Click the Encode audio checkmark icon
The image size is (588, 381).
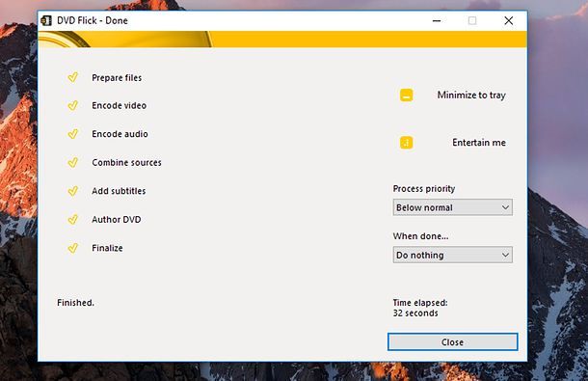click(x=72, y=134)
